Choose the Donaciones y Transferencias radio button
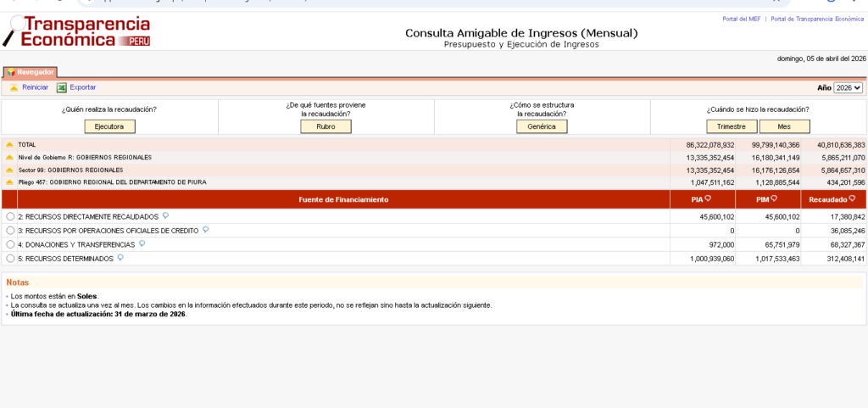868x408 pixels. click(x=10, y=244)
